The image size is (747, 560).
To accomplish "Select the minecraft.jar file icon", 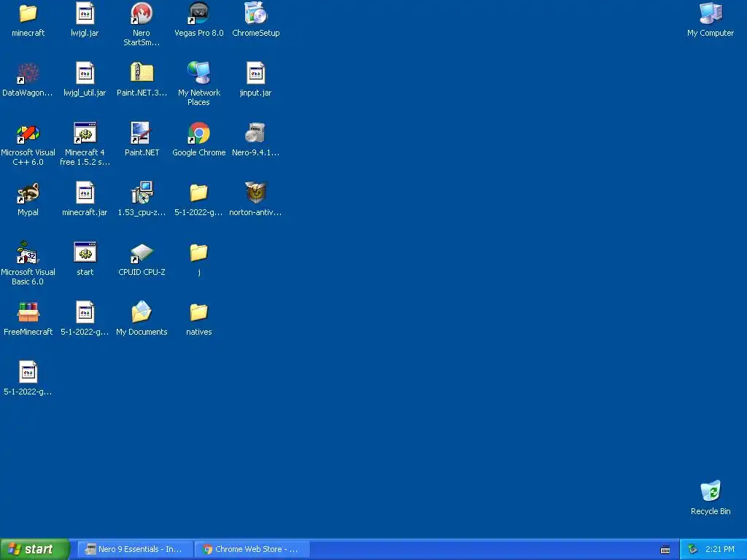I will click(85, 193).
